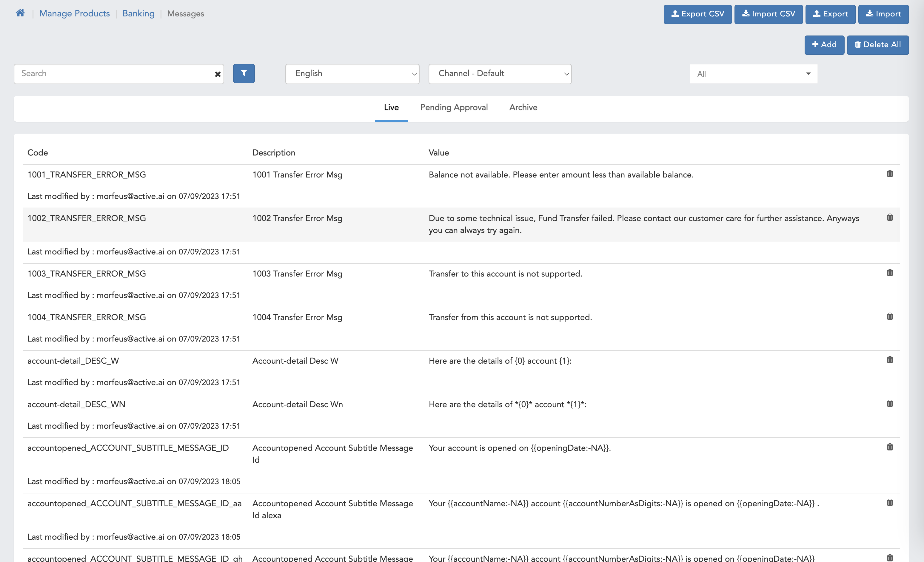Delete the accountopened_ACCOUNT_SUBTITLE_MESSAGE_ID row
This screenshot has width=924, height=562.
click(x=890, y=447)
